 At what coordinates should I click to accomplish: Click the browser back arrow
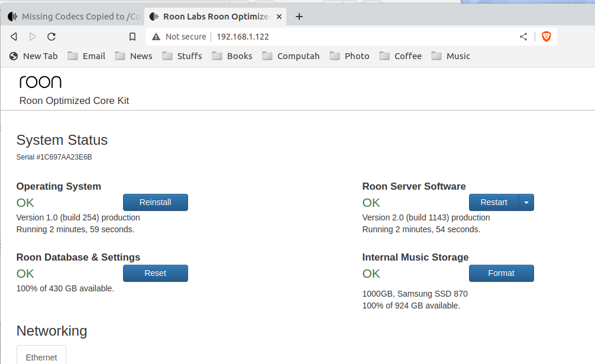point(14,37)
